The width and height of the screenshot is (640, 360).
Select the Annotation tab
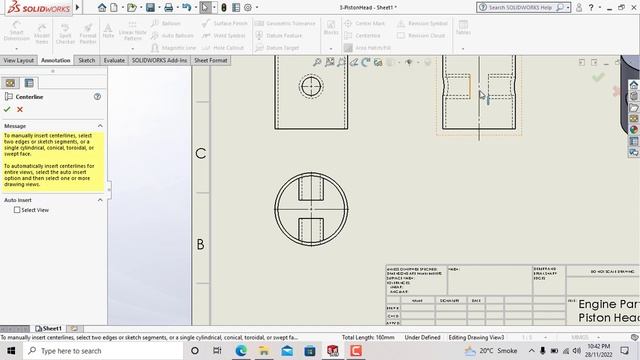56,60
